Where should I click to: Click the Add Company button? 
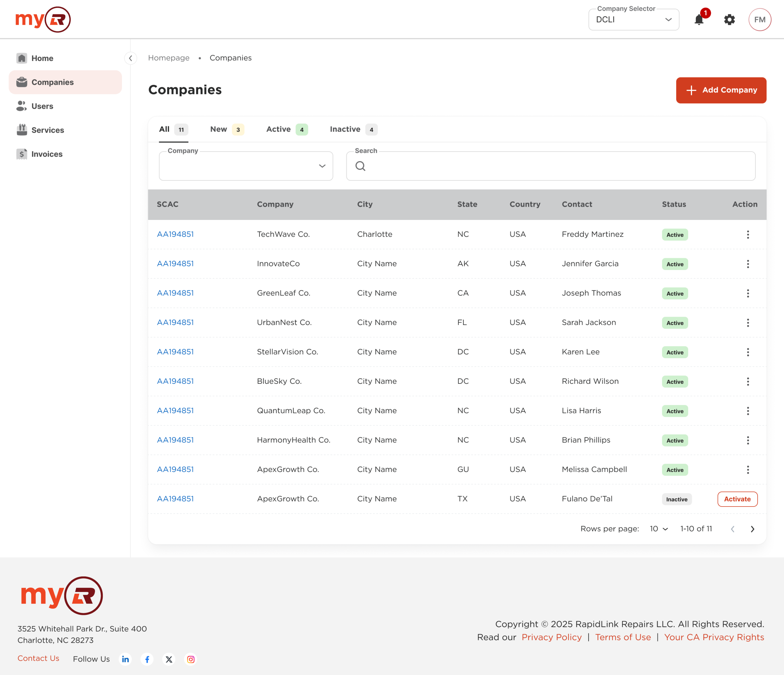coord(721,90)
